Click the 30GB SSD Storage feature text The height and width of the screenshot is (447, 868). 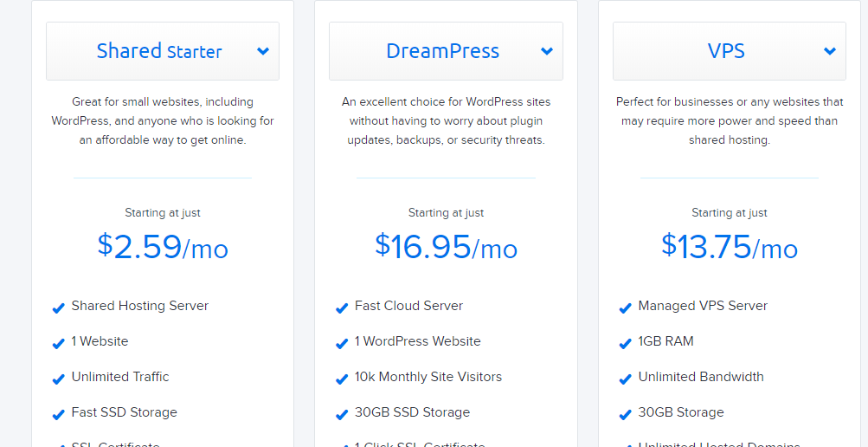point(412,412)
